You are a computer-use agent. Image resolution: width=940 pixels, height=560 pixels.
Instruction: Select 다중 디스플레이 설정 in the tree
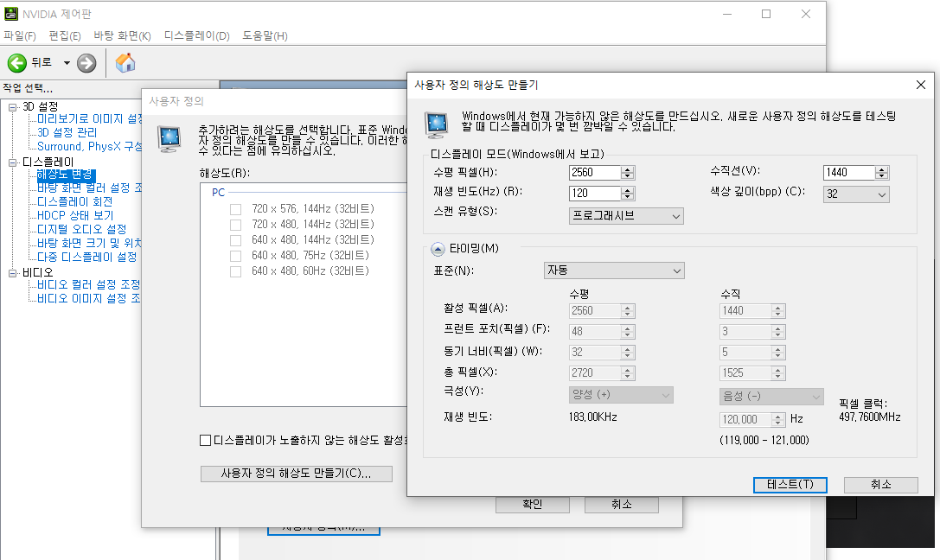[87, 257]
